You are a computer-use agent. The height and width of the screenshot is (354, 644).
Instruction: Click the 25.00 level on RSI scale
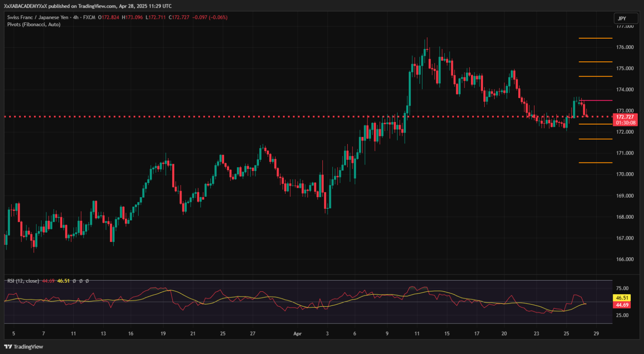(622, 315)
